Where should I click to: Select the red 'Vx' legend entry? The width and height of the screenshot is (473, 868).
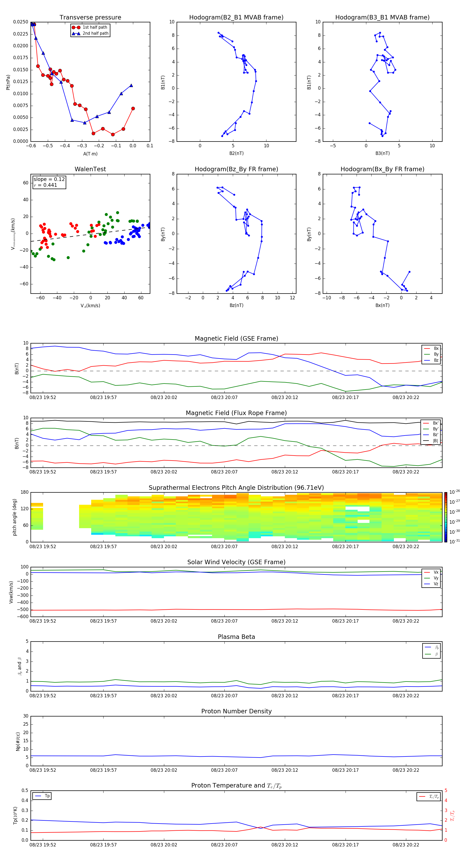tap(431, 572)
